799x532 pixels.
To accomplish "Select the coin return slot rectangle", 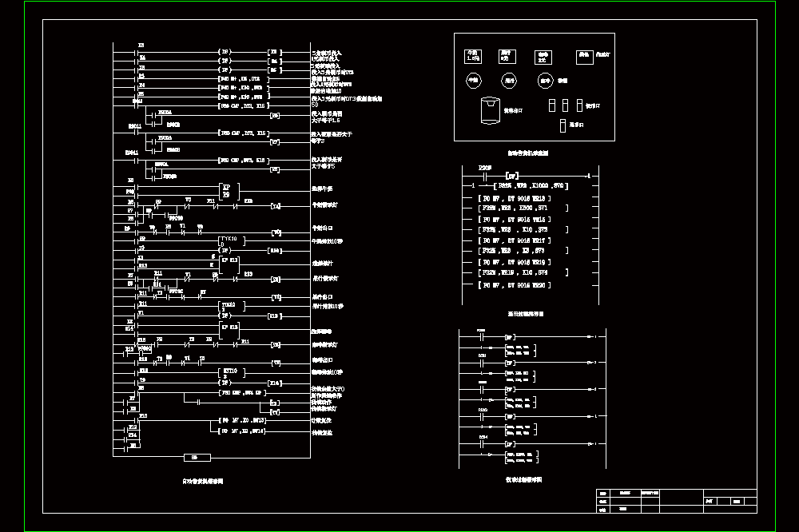I will (562, 126).
